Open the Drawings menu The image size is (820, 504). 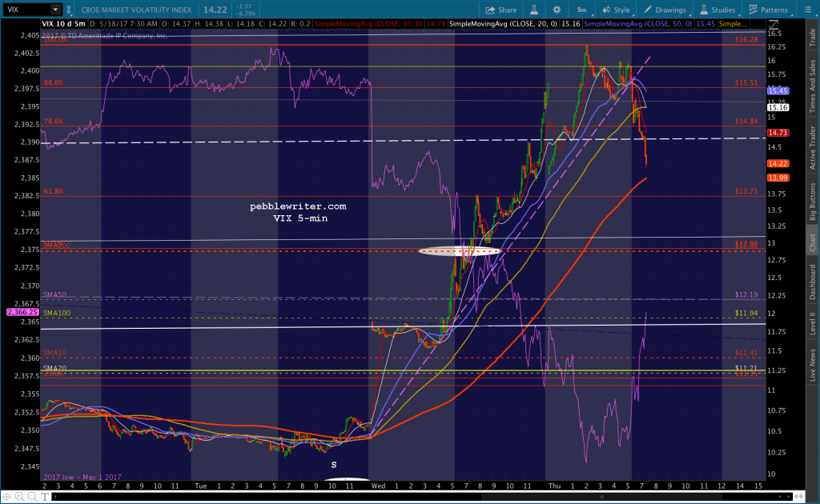(665, 10)
